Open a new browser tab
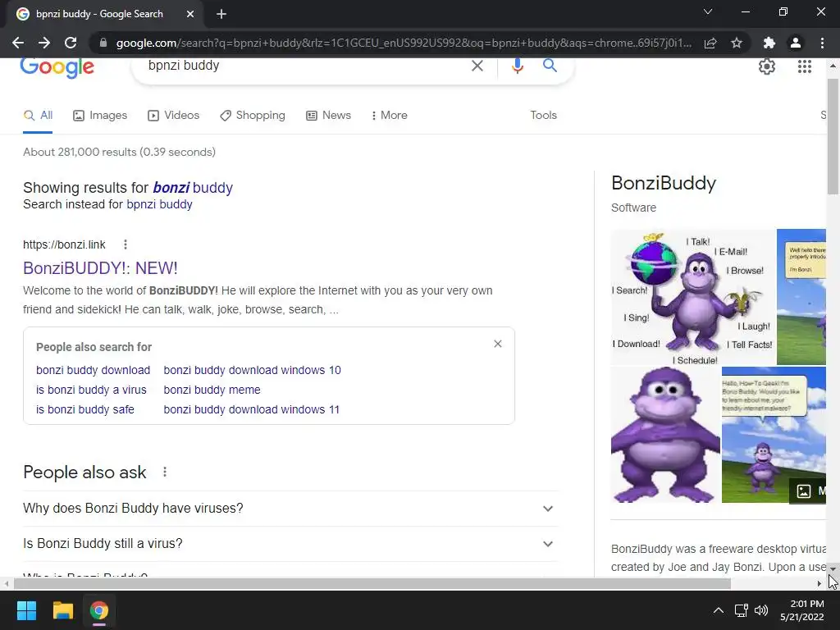 pyautogui.click(x=221, y=14)
